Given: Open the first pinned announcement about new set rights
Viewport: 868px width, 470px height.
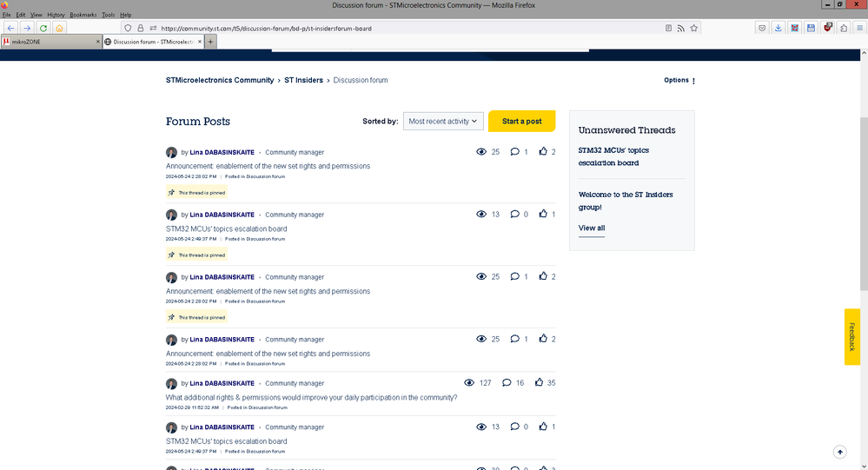Looking at the screenshot, I should (268, 166).
